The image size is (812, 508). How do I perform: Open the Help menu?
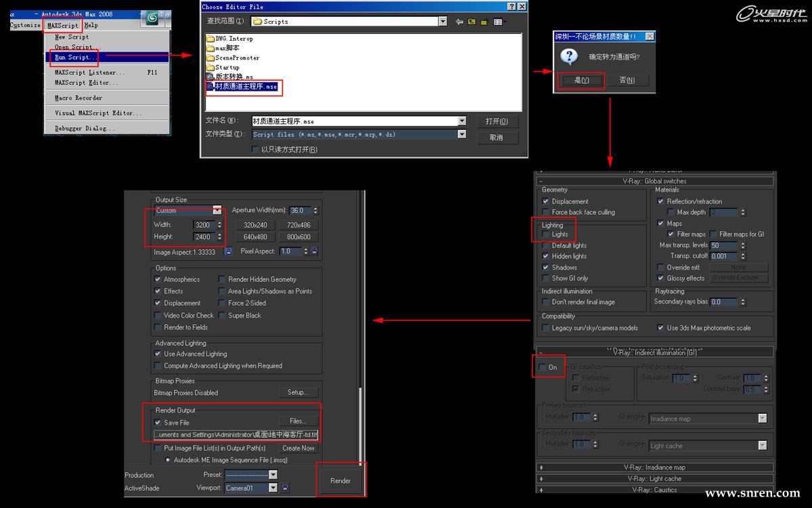coord(91,26)
